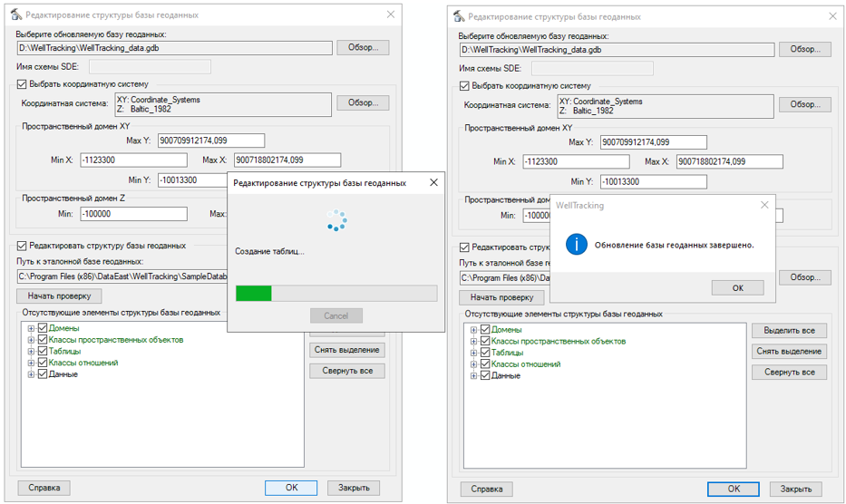The width and height of the screenshot is (846, 504).
Task: Expand the 'Классы отношений' node in the right dialog tree
Action: pyautogui.click(x=474, y=364)
